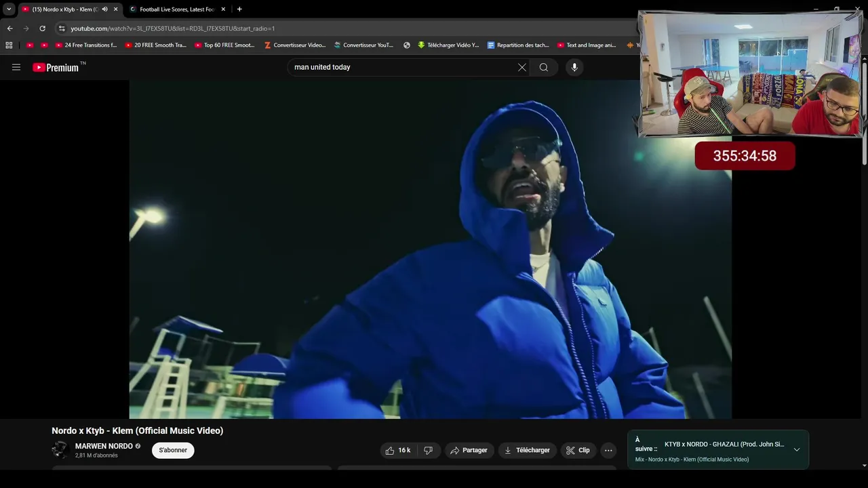This screenshot has height=488, width=868.
Task: Open MARWEN NORDO channel name link
Action: [104, 446]
